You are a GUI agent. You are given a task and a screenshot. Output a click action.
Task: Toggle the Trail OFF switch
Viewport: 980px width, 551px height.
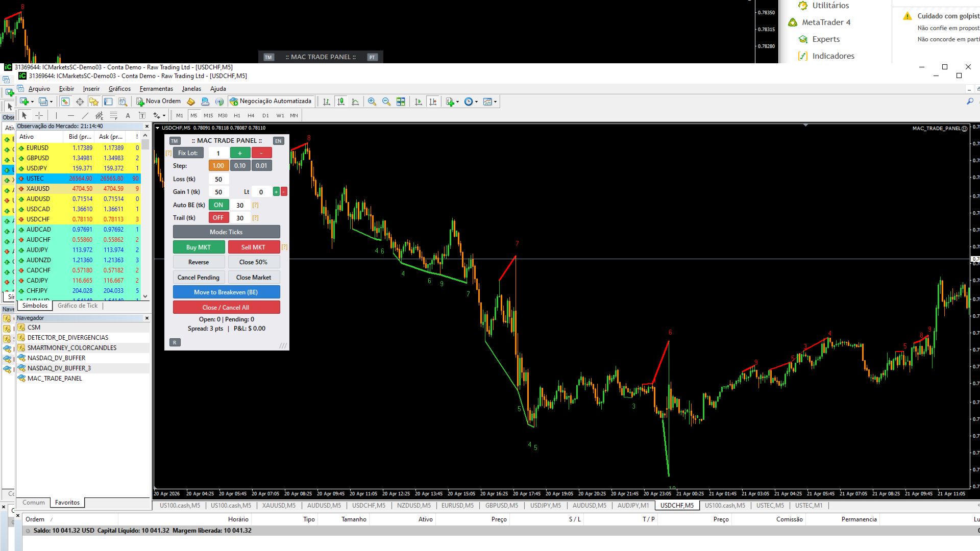(218, 218)
